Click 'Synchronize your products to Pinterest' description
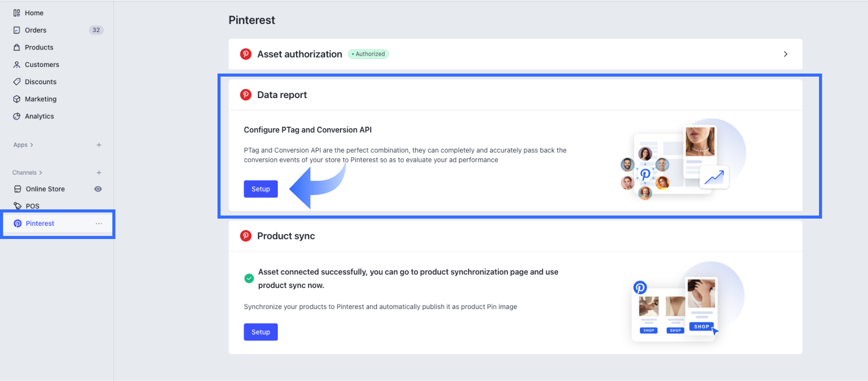Screen dimensions: 868x381 click(380, 307)
